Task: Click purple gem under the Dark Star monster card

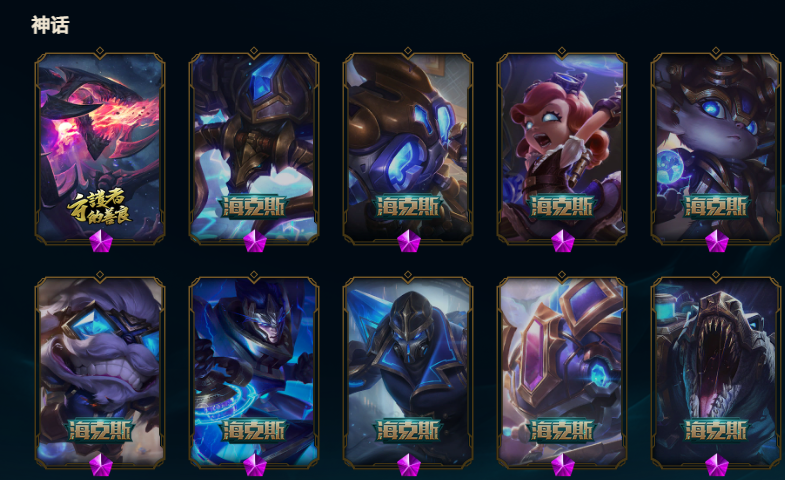Action: click(101, 241)
